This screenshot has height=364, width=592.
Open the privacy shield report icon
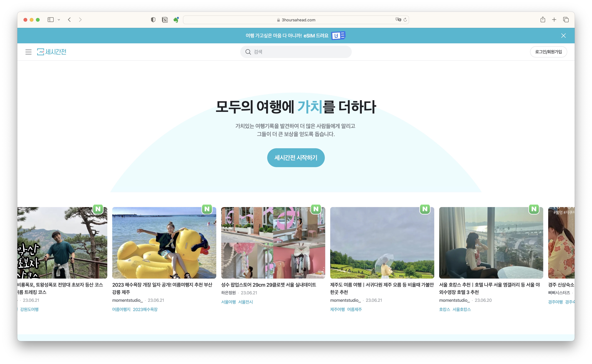(153, 20)
